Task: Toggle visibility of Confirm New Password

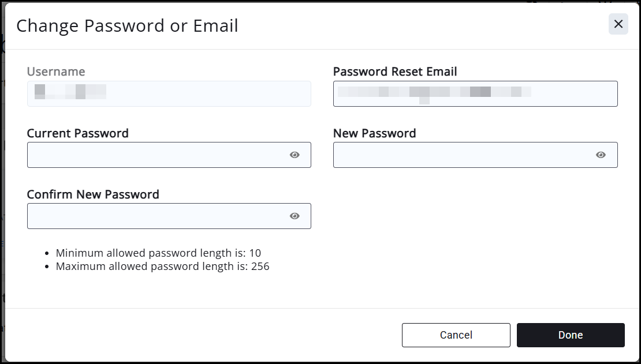Action: (295, 216)
